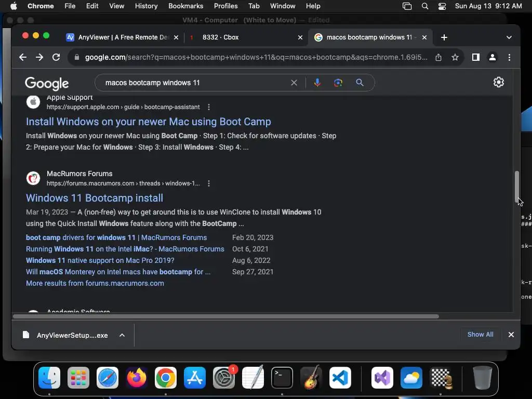Open the History menu
Screen dimensions: 532x399
pyautogui.click(x=146, y=6)
